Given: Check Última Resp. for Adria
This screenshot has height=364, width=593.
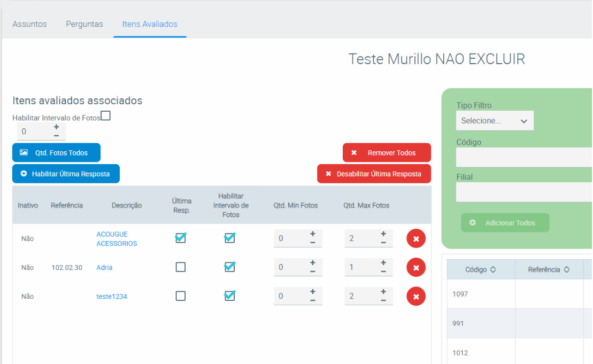Looking at the screenshot, I should (x=180, y=267).
